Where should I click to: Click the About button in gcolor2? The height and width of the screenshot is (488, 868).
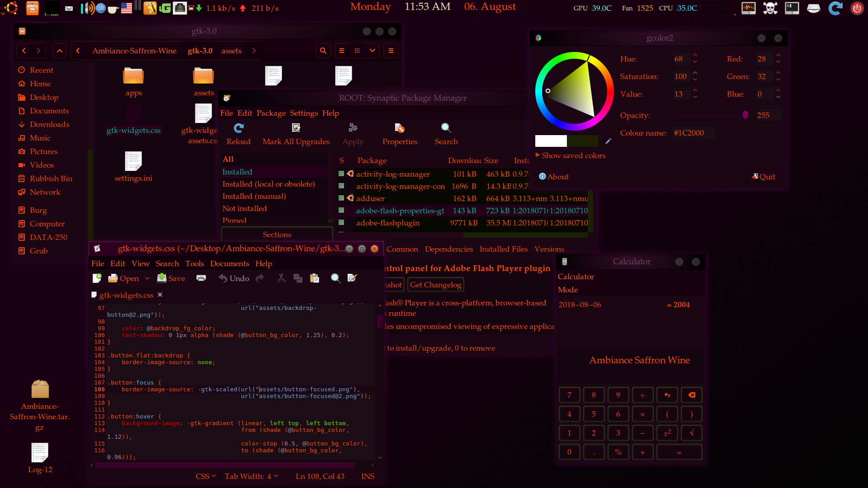click(554, 177)
